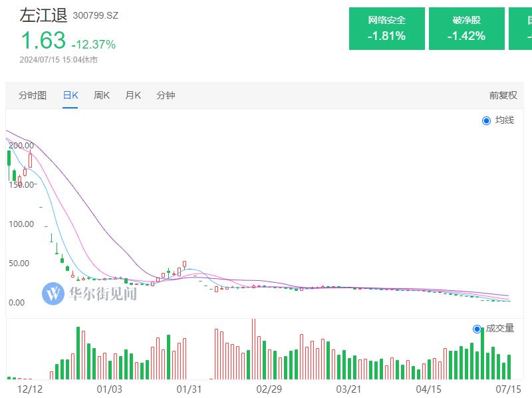This screenshot has height=398, width=532.
Task: Switch to 月K monthly chart view
Action: [x=133, y=95]
